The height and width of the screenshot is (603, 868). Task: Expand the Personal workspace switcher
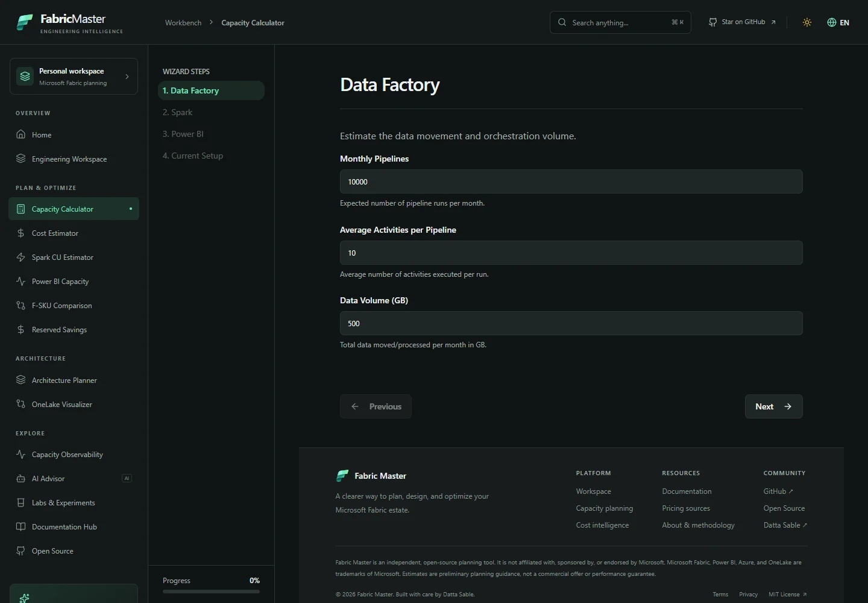point(74,76)
